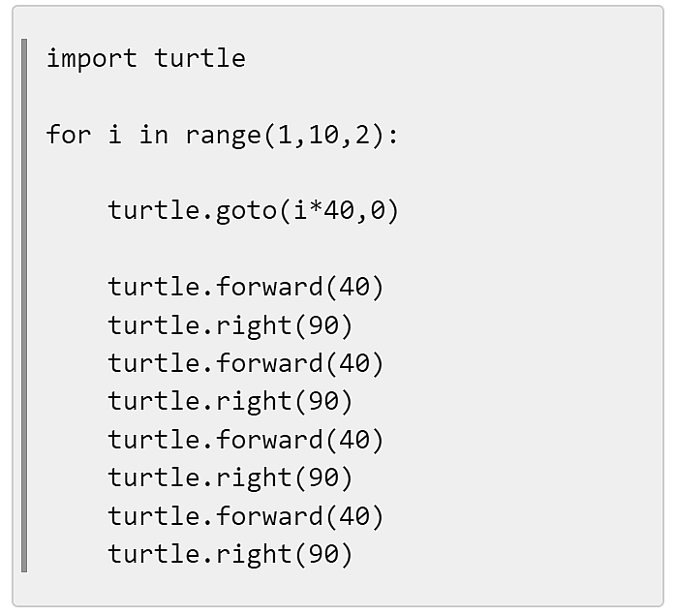Click the fourth turtle.forward(40) line
Viewport: 675px width, 616px height.
pyautogui.click(x=246, y=516)
